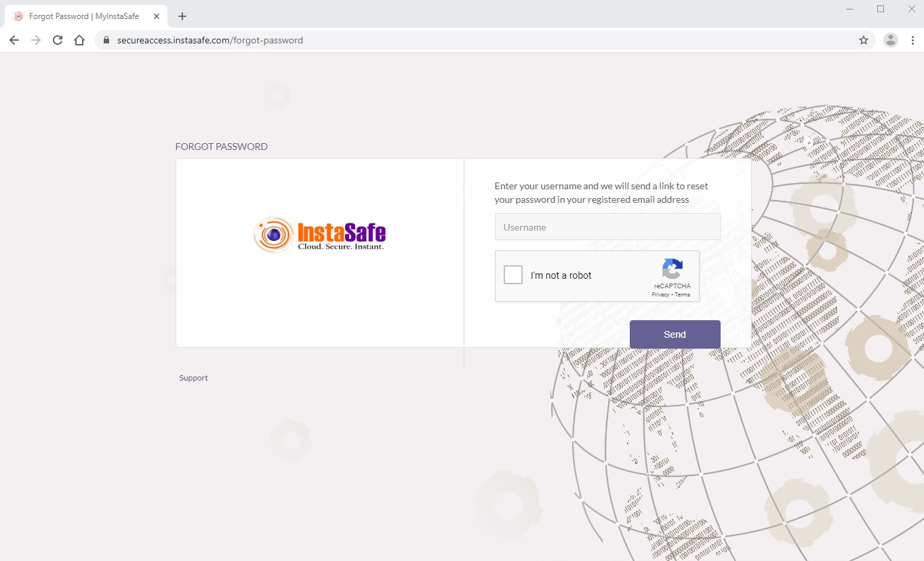
Task: Click the reCAPTCHA logo
Action: click(x=672, y=269)
